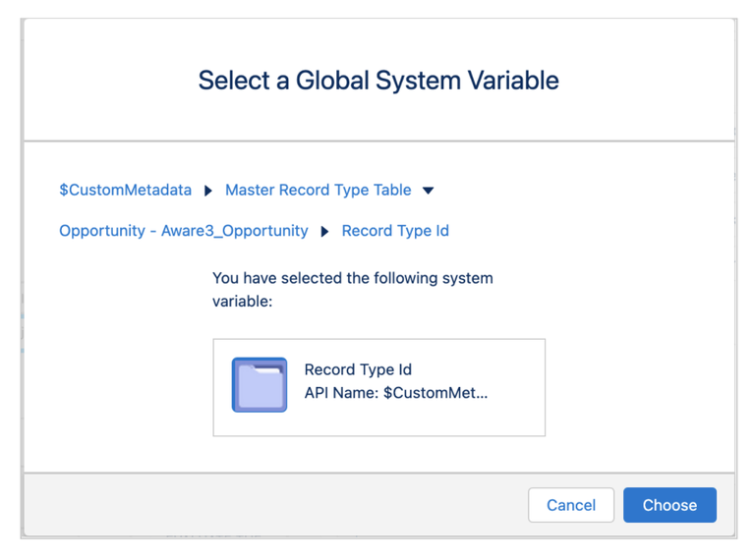Image resolution: width=755 pixels, height=560 pixels.
Task: Click the Record Type Id name in card
Action: (x=358, y=370)
